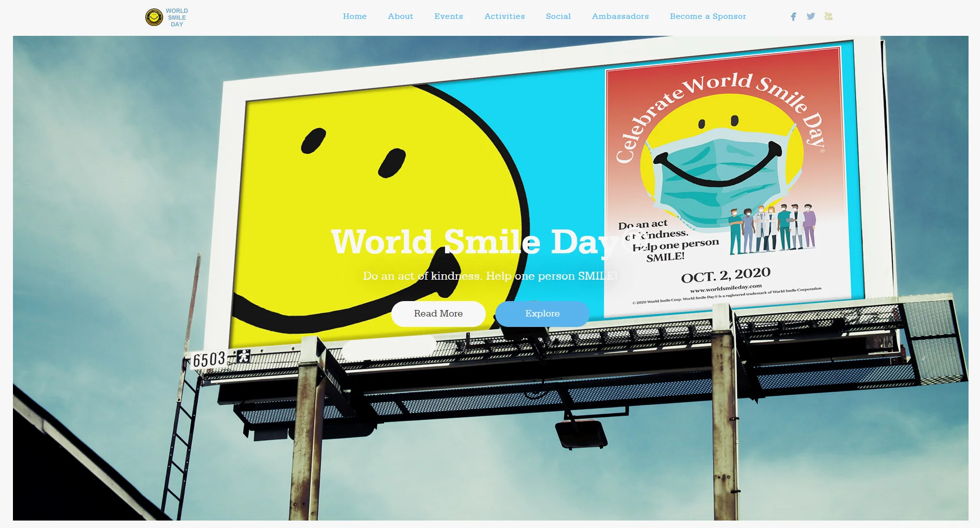Open the Facebook social icon
The width and height of the screenshot is (980, 528).
[793, 16]
